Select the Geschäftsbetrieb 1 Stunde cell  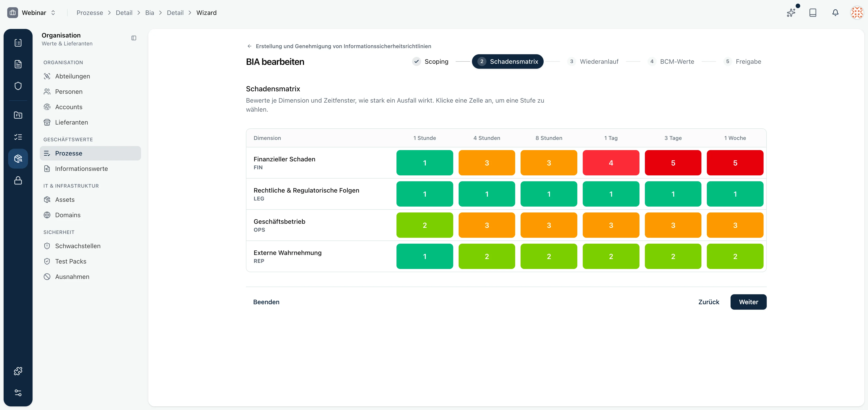tap(425, 225)
